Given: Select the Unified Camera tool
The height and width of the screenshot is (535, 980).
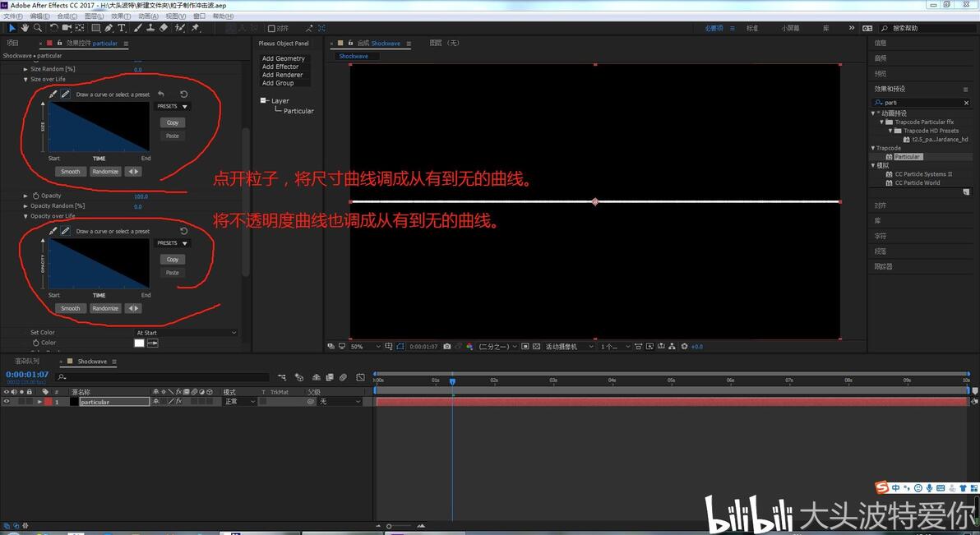Looking at the screenshot, I should (67, 27).
